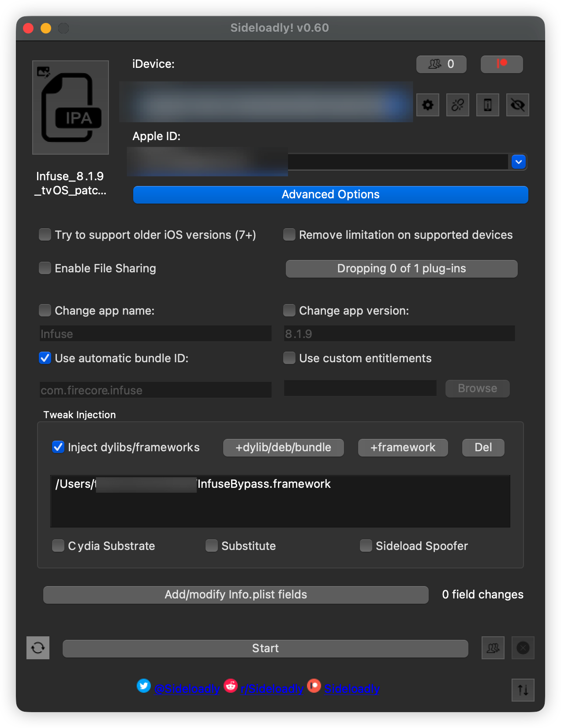Toggle Advanced Options panel
This screenshot has height=728, width=561.
(x=331, y=195)
